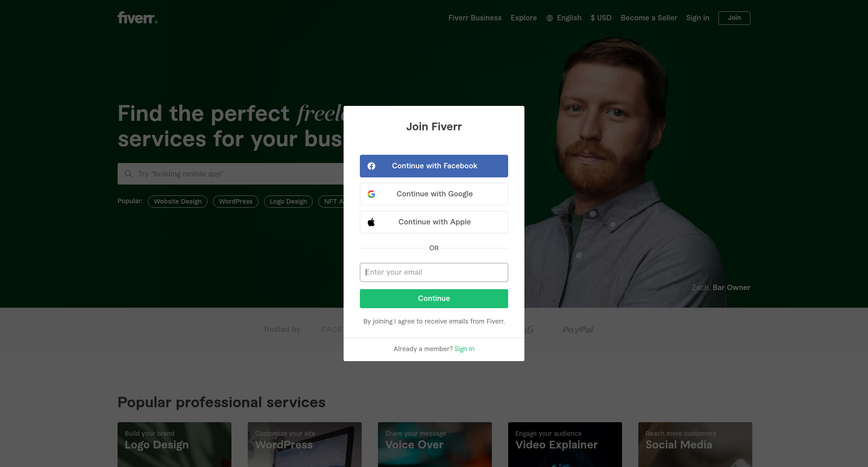Viewport: 868px width, 467px height.
Task: Click the search box for services
Action: click(x=231, y=174)
